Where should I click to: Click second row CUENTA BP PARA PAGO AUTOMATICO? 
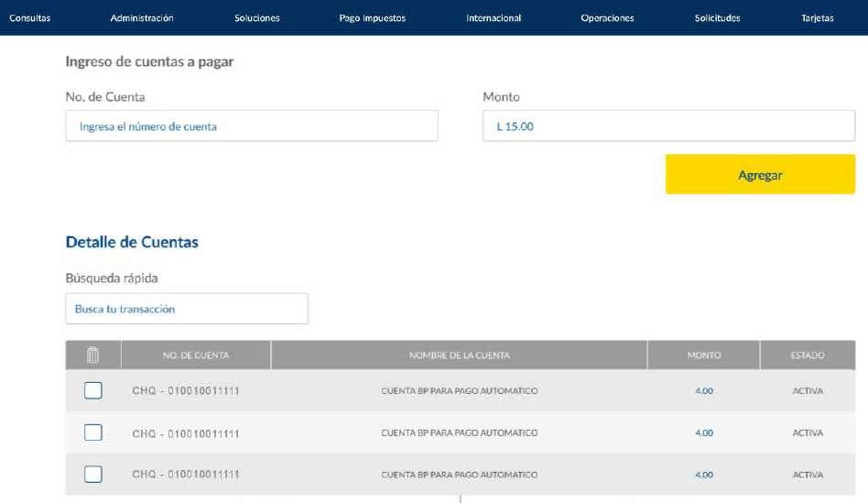point(460,432)
